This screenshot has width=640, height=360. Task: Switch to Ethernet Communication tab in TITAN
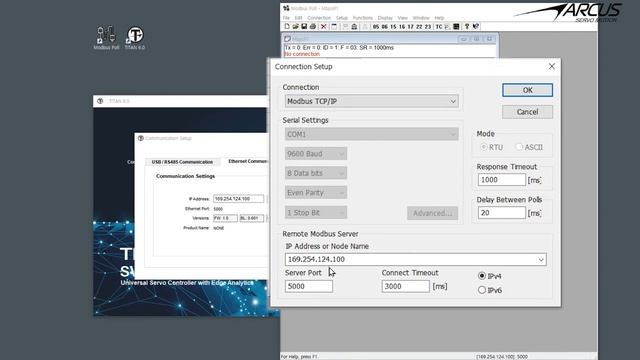coord(247,161)
